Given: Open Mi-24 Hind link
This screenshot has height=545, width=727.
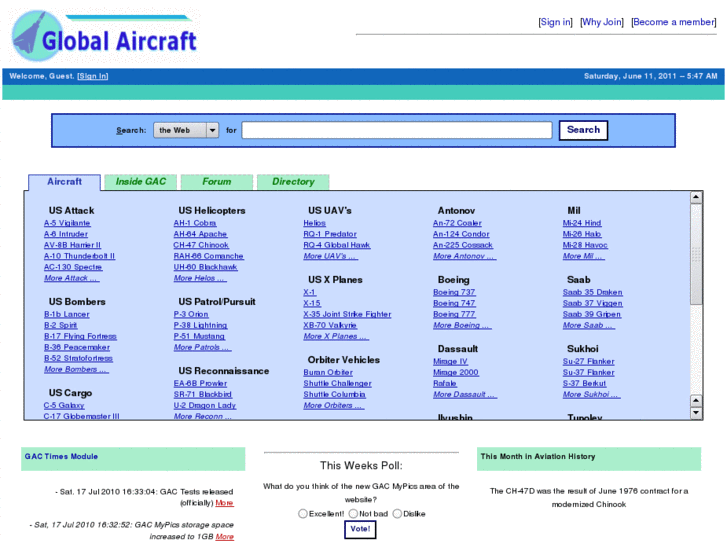Looking at the screenshot, I should [582, 223].
